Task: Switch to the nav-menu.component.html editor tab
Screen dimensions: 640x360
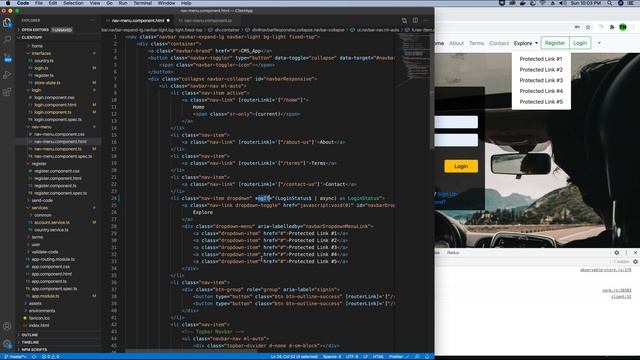Action: click(138, 20)
